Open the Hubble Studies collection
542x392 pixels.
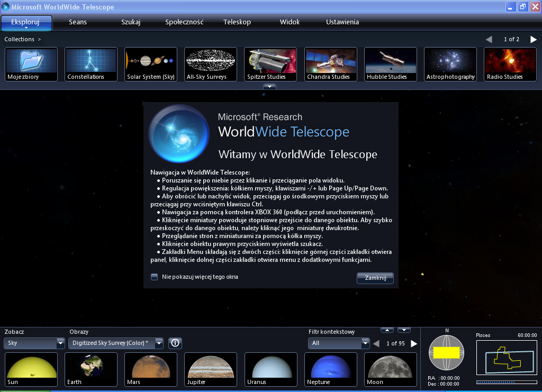tap(390, 62)
